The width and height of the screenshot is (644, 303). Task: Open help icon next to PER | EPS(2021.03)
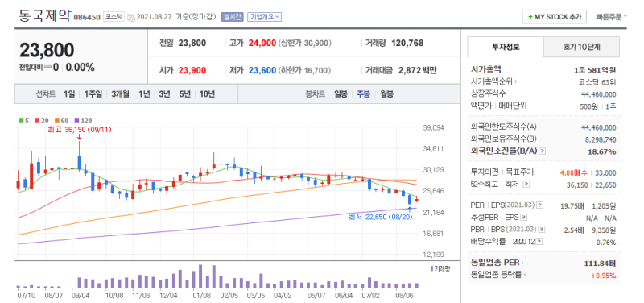[x=540, y=205]
